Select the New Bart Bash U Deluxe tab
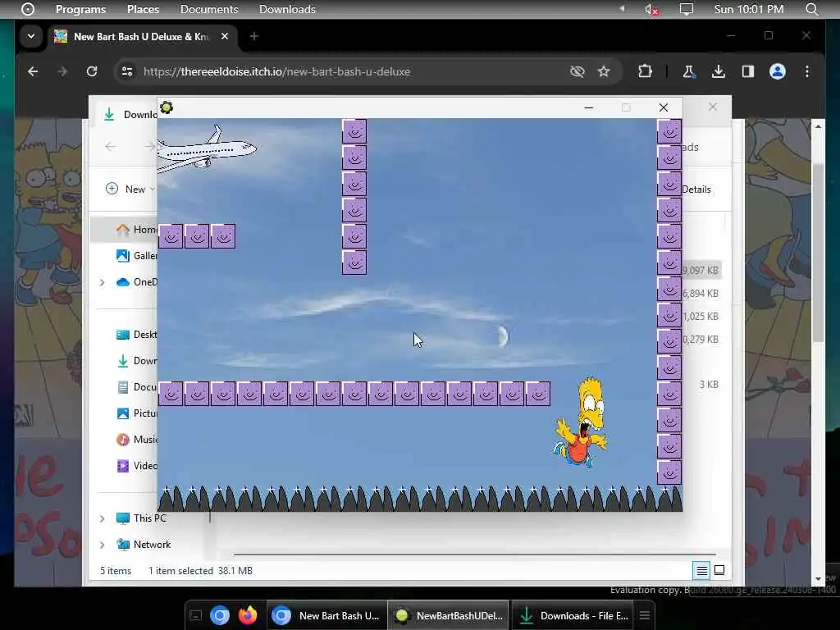840x630 pixels. point(141,36)
